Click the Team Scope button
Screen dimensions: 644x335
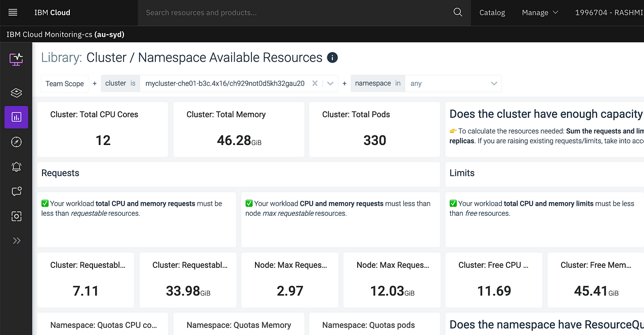[x=65, y=83]
